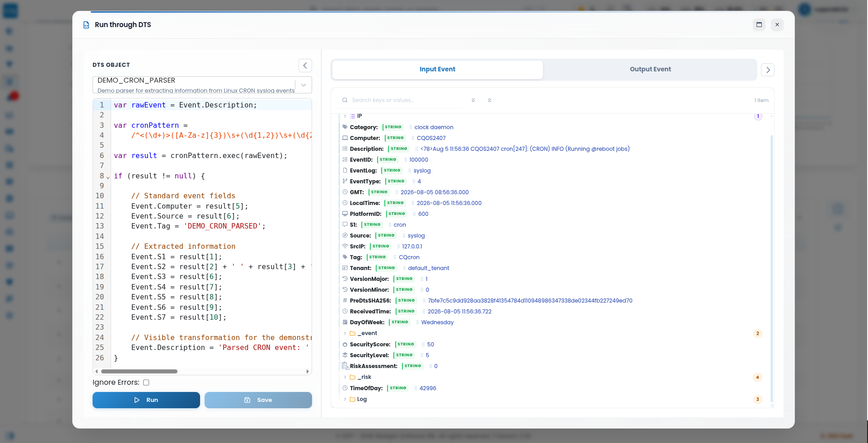Click the right scroll arrow of code editor
This screenshot has width=868, height=443.
(308, 372)
